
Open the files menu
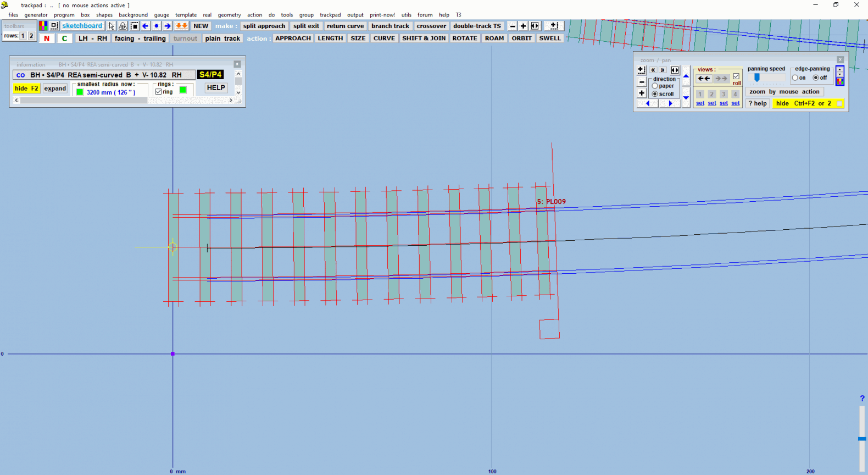[13, 15]
